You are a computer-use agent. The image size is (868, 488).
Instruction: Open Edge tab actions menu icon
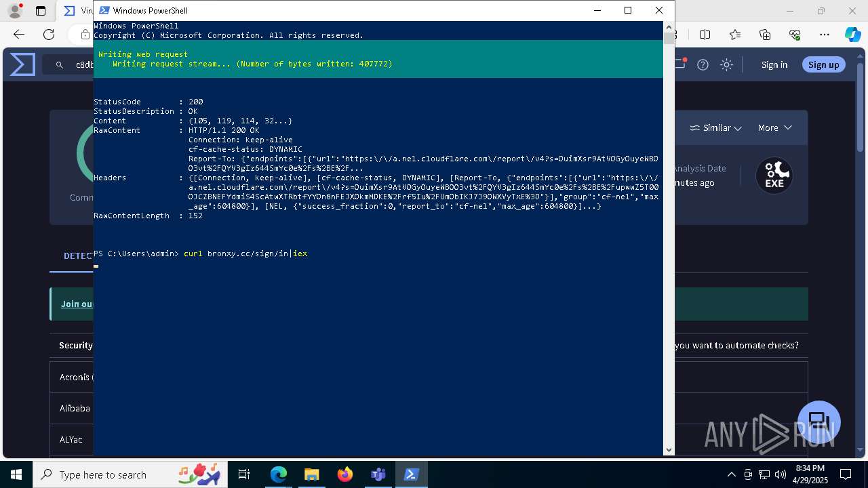pyautogui.click(x=41, y=11)
